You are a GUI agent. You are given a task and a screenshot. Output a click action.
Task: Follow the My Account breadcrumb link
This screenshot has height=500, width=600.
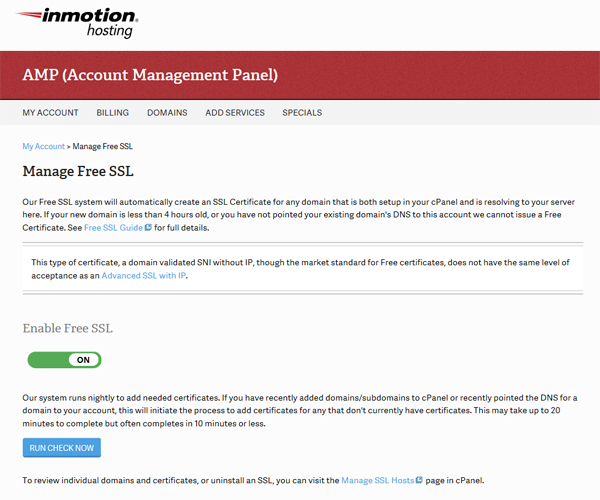click(44, 147)
